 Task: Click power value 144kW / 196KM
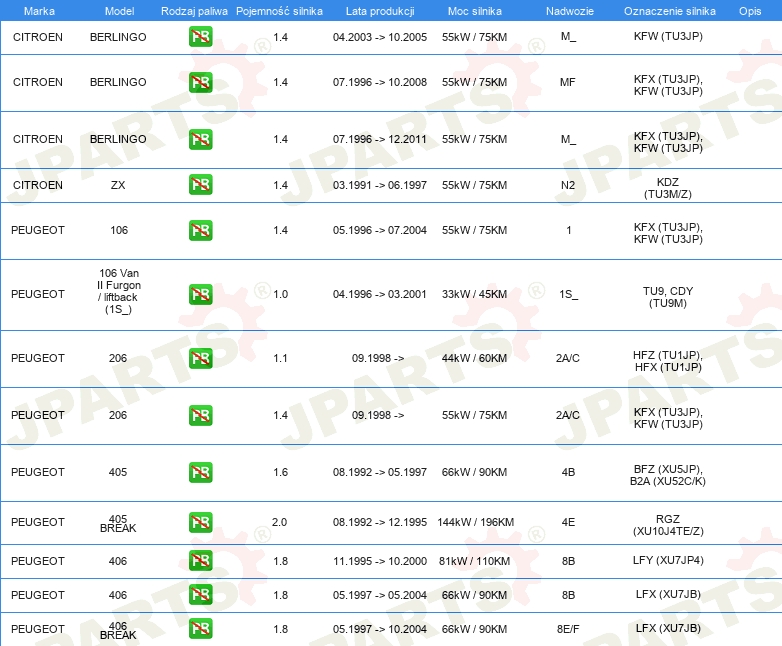[476, 522]
